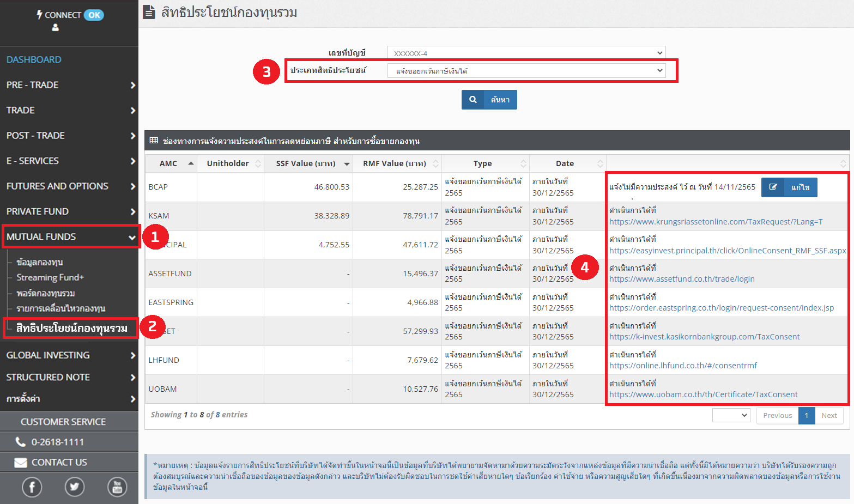Click the user profile icon under CONNECT
The image size is (854, 504).
click(55, 27)
